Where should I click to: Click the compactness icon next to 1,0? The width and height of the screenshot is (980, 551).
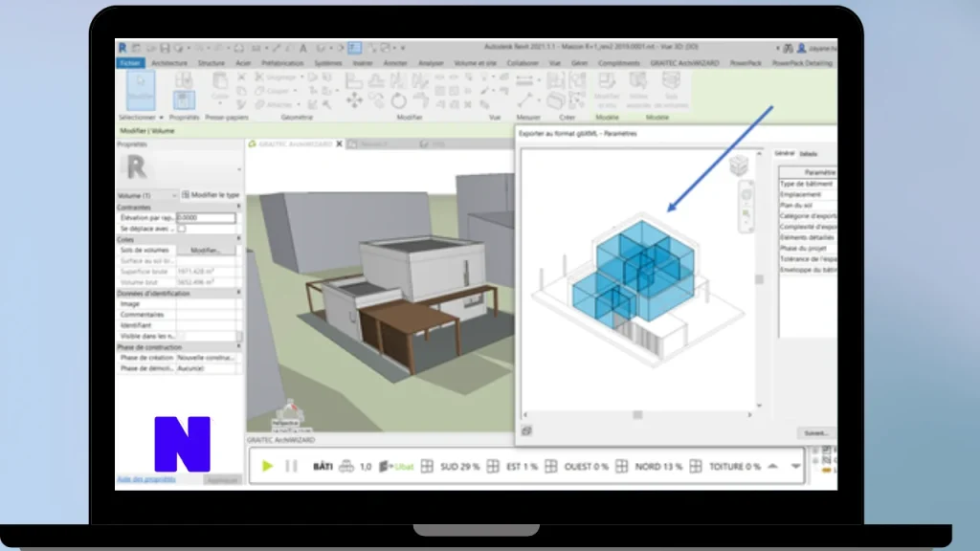pos(346,466)
